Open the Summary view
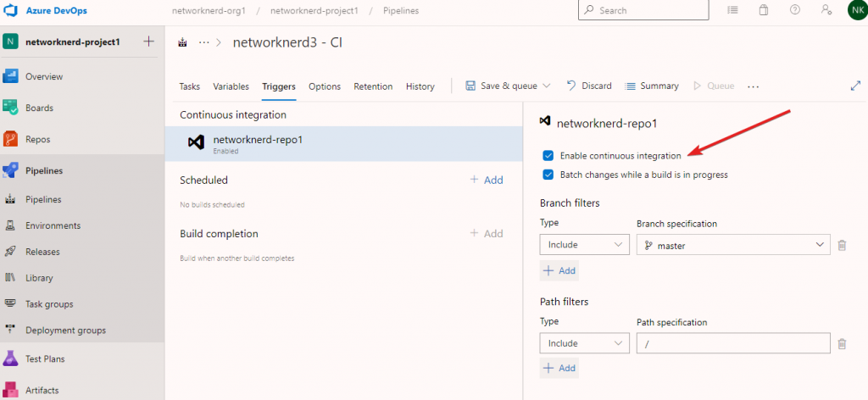Image resolution: width=868 pixels, height=400 pixels. [x=652, y=86]
